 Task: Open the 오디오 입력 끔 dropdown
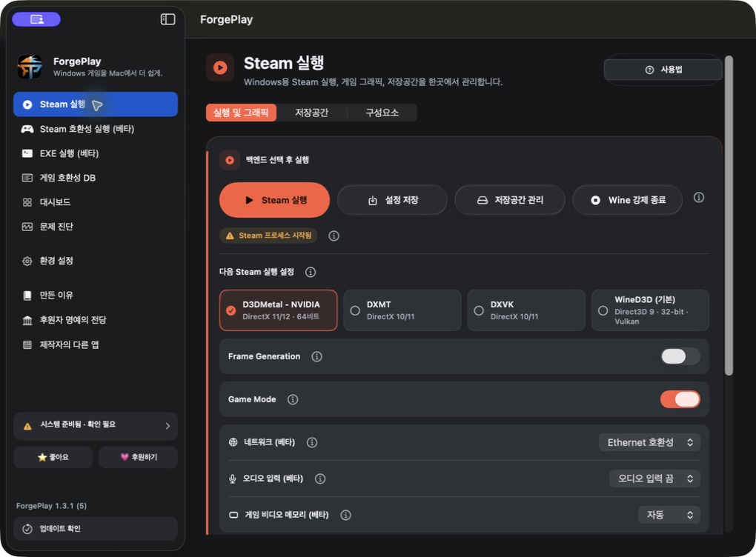[654, 478]
